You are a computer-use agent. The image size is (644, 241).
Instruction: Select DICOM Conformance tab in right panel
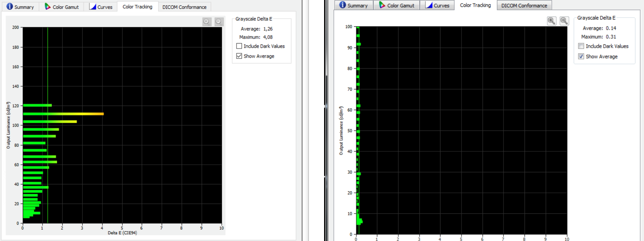point(524,5)
